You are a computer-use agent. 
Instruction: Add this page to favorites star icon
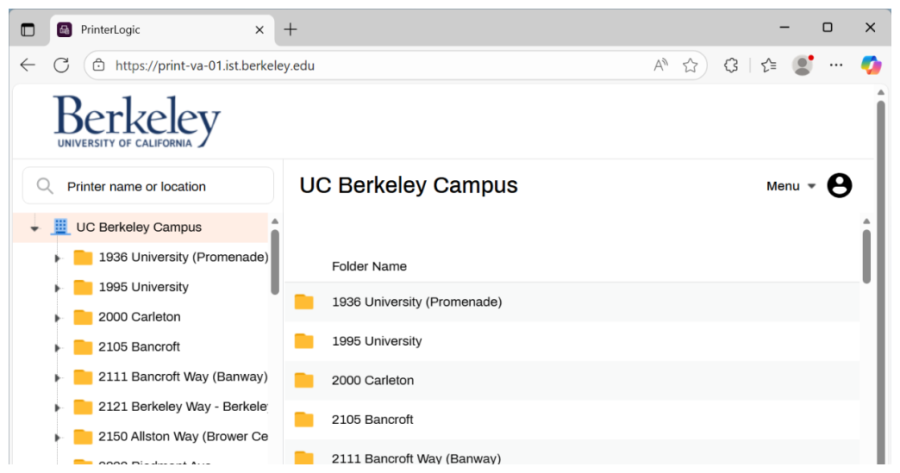coord(690,65)
